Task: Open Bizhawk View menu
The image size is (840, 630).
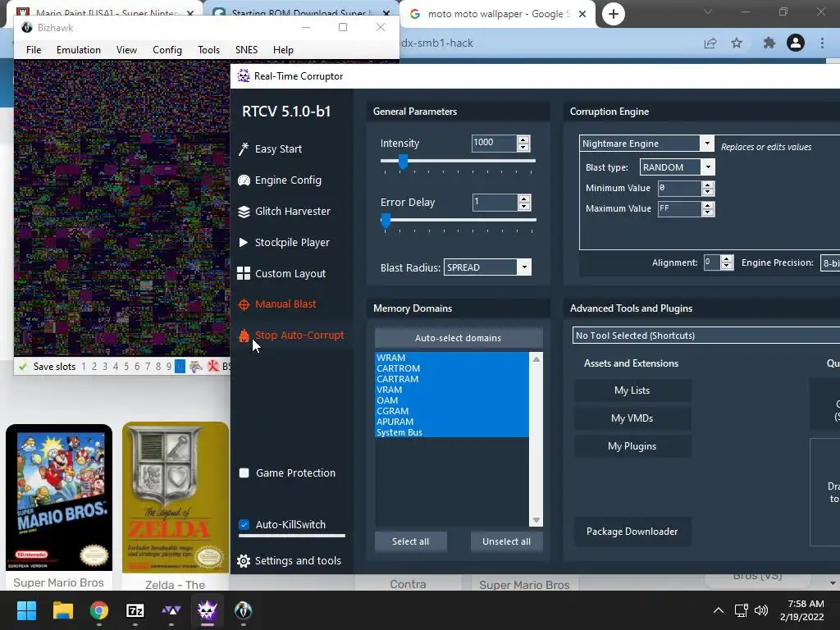Action: pyautogui.click(x=126, y=50)
